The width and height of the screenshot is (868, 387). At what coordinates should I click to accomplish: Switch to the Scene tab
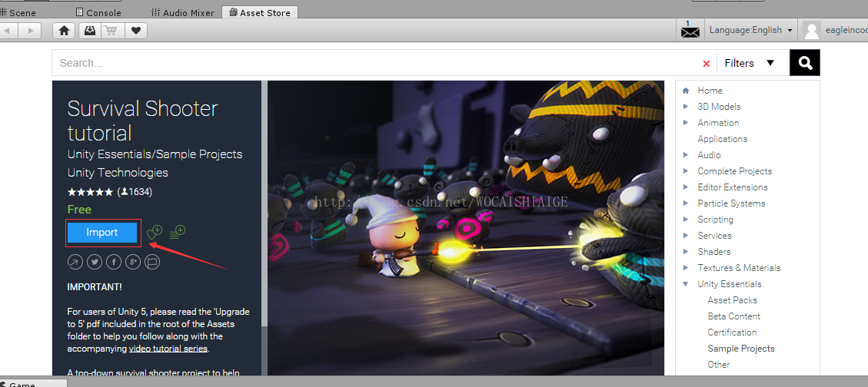pos(18,12)
